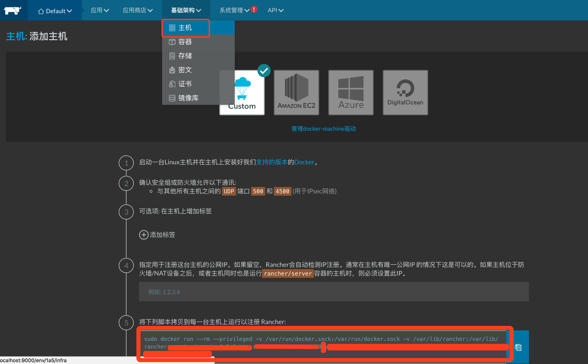
Task: Open the 支持的版本 link
Action: (x=272, y=162)
